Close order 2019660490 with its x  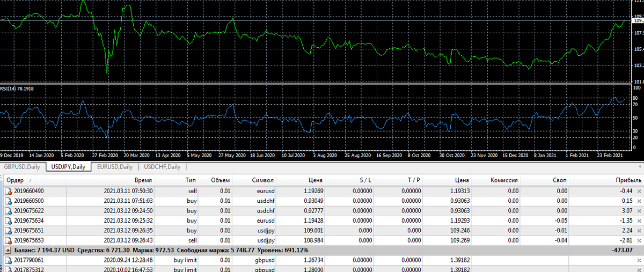click(639, 191)
